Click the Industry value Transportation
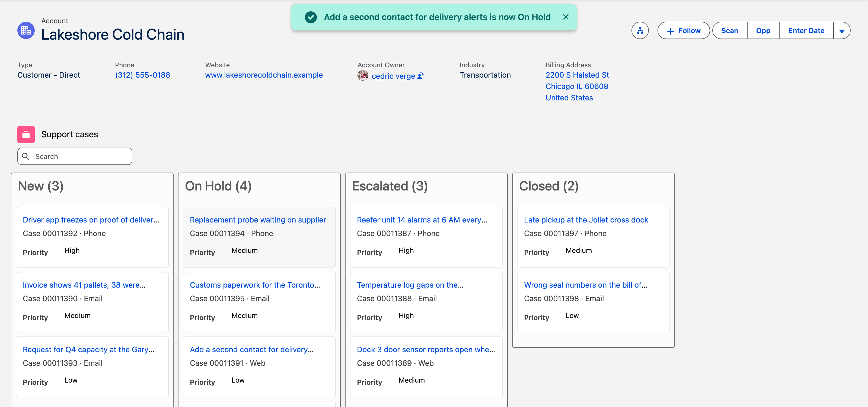The height and width of the screenshot is (407, 868). 485,75
